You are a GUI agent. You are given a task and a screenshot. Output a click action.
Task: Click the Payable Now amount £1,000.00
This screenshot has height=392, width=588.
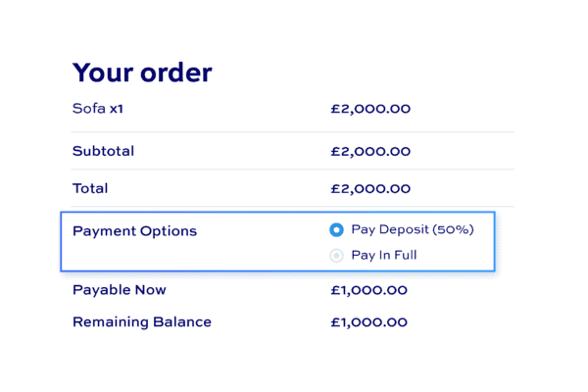point(369,290)
